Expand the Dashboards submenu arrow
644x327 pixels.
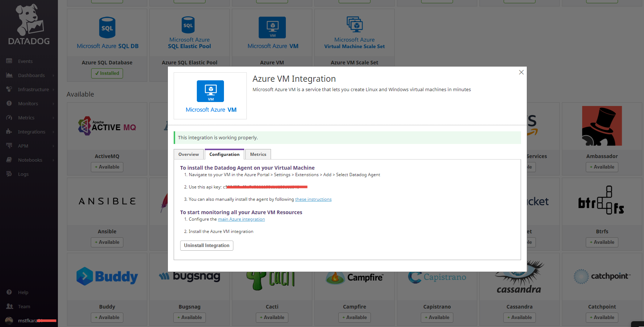pos(53,76)
